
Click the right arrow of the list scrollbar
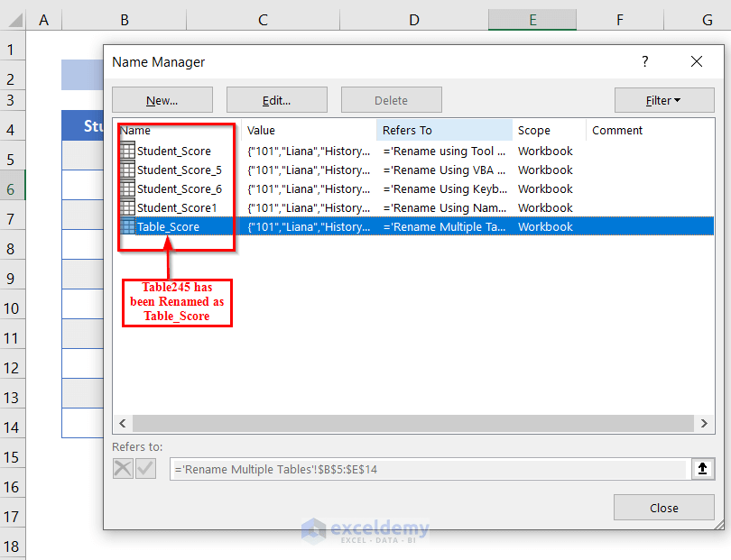click(705, 423)
